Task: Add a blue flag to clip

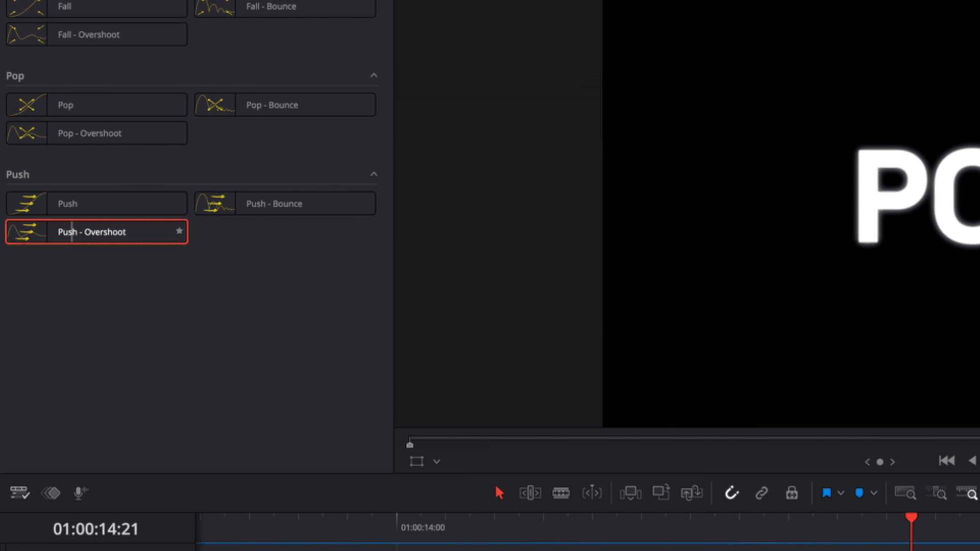Action: click(826, 493)
